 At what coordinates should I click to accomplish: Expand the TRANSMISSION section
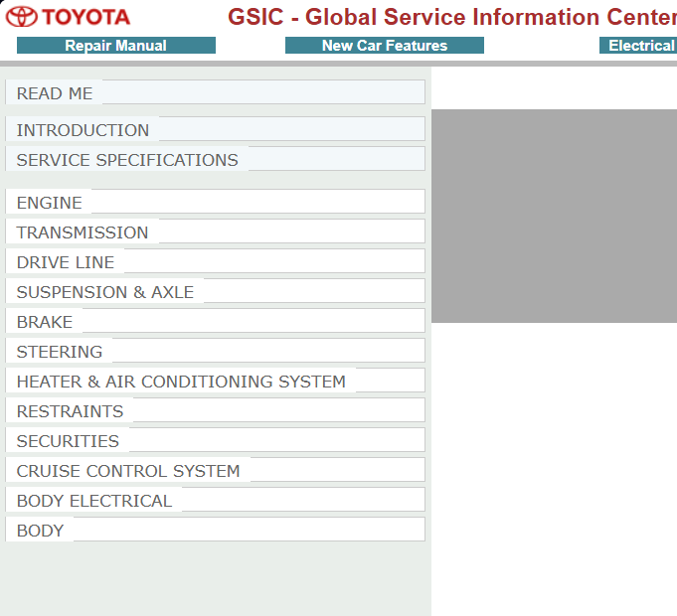[215, 231]
